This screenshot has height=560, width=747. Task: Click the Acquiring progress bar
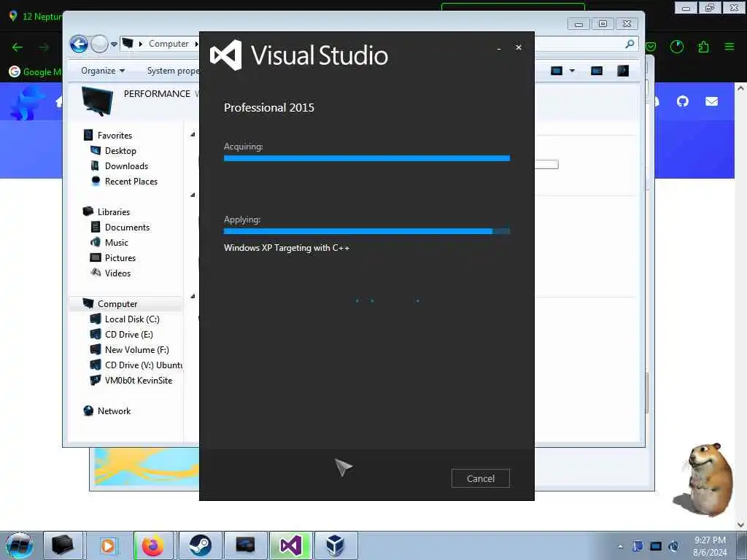pos(367,158)
